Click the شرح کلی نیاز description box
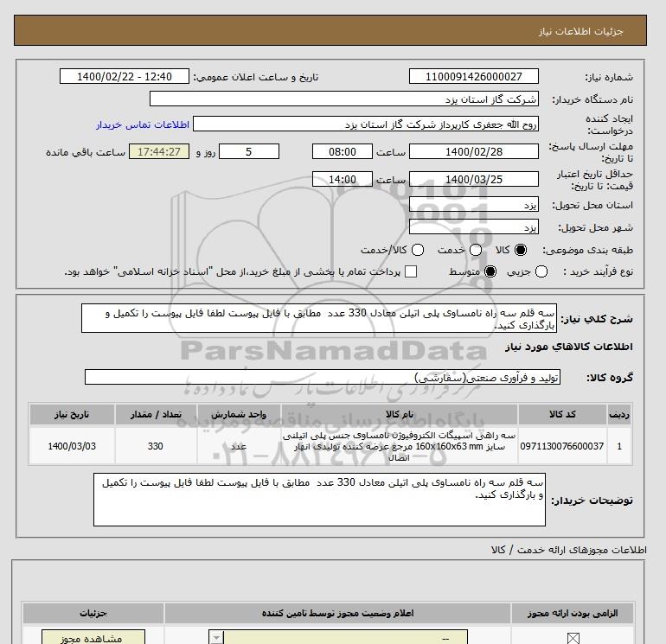 (319, 318)
